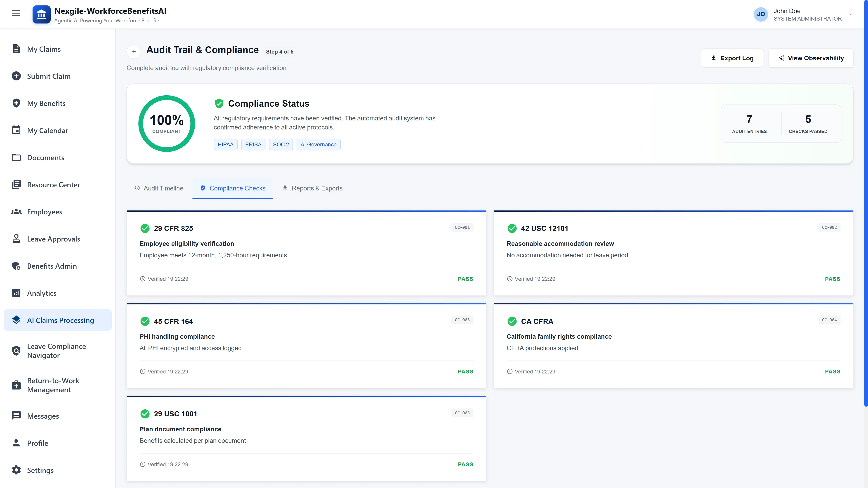Click the 100% compliant progress ring

166,123
